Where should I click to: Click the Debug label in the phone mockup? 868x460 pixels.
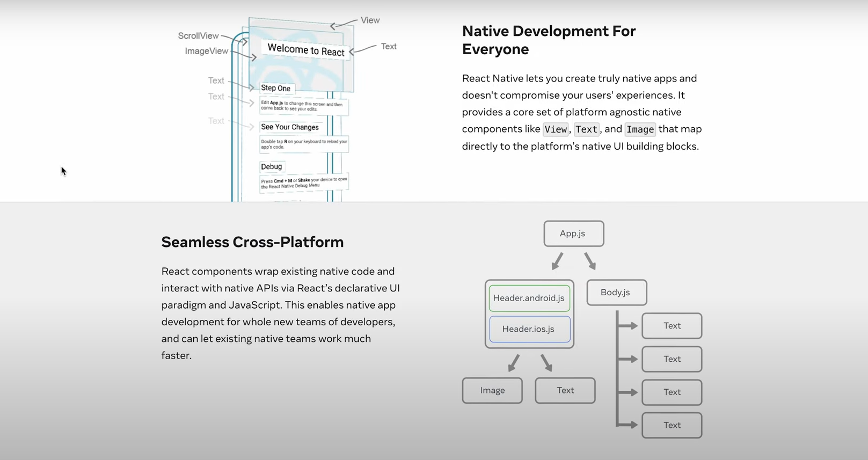point(271,166)
